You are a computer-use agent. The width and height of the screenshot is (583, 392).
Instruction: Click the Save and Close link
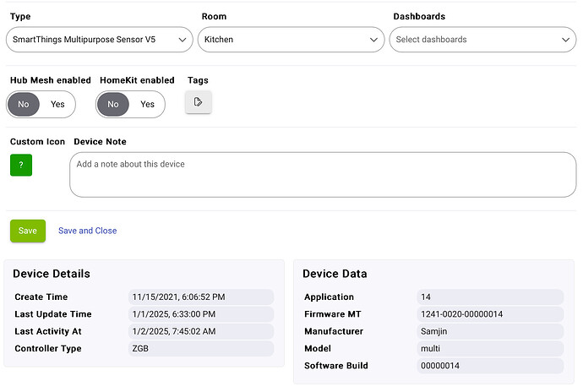click(x=87, y=231)
